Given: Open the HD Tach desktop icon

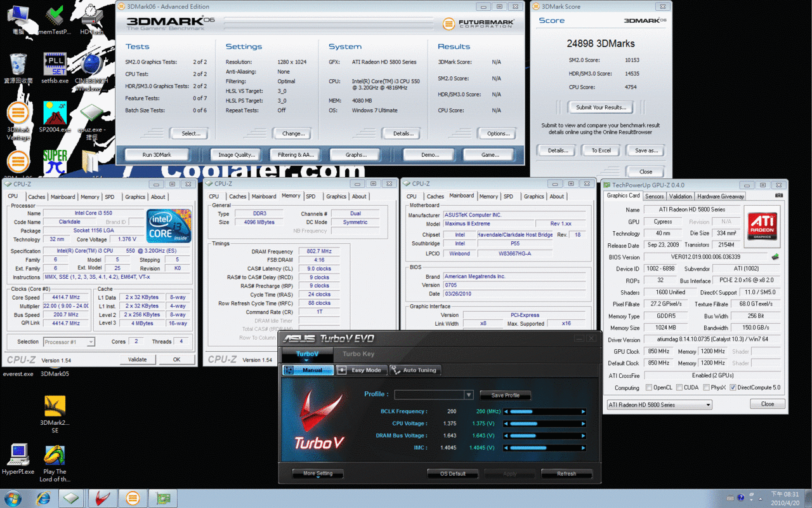Looking at the screenshot, I should [x=92, y=19].
